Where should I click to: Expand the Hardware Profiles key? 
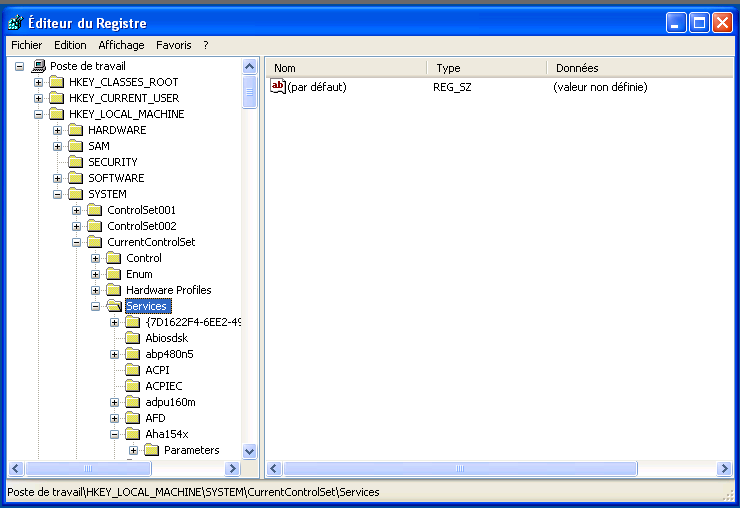coord(96,290)
